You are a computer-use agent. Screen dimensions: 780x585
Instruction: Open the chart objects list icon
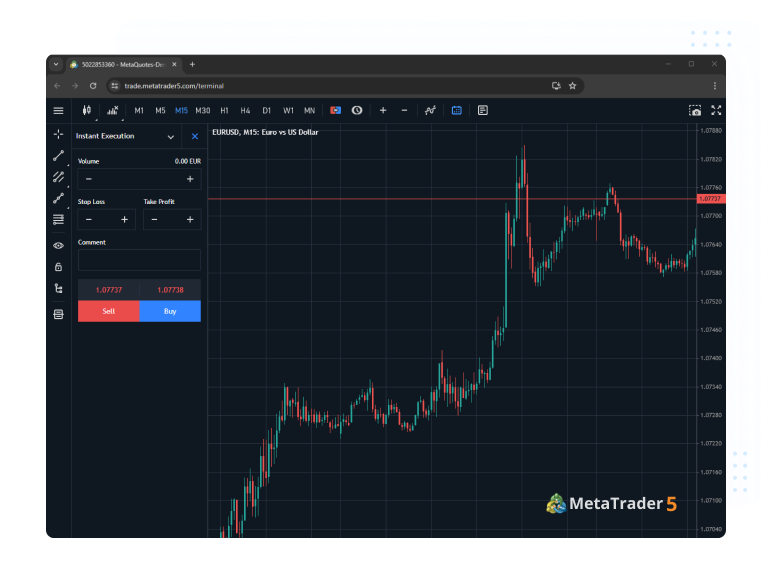[430, 110]
